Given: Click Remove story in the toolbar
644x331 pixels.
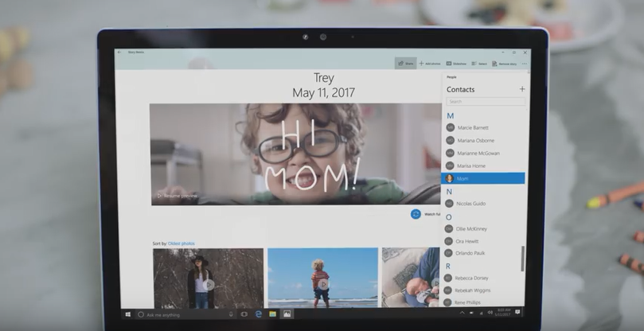Looking at the screenshot, I should coord(504,63).
